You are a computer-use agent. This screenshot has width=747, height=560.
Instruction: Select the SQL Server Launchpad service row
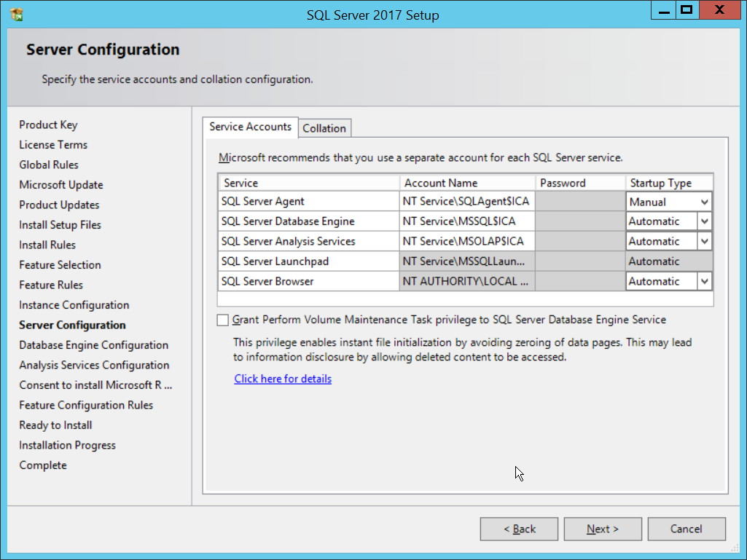308,261
